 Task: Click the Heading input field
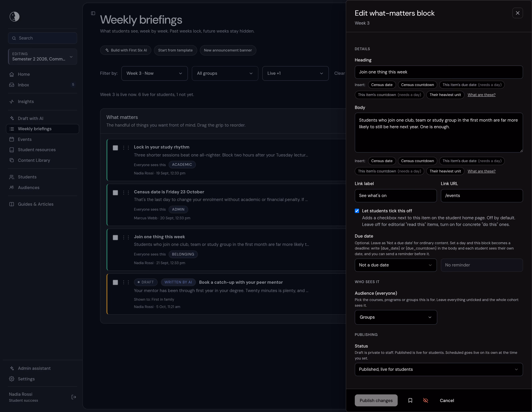(x=438, y=72)
